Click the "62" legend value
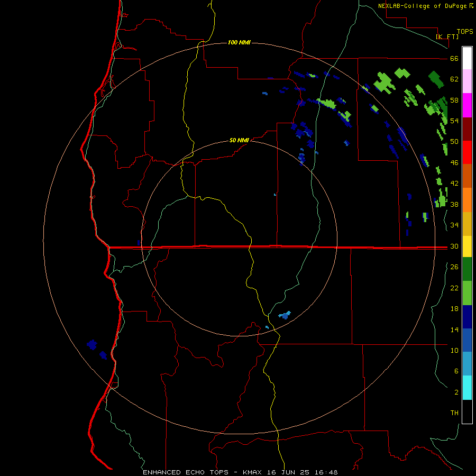The image size is (476, 476). pos(454,79)
